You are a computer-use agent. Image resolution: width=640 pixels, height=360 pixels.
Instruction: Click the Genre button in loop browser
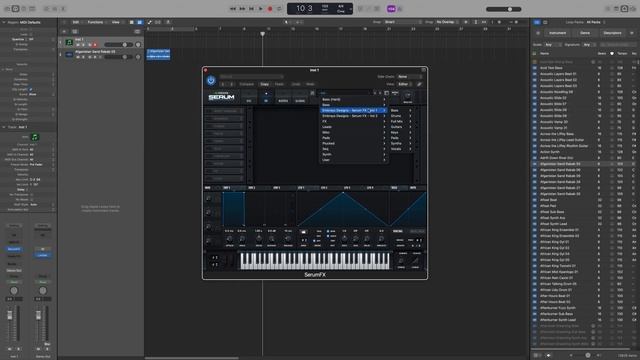[585, 33]
